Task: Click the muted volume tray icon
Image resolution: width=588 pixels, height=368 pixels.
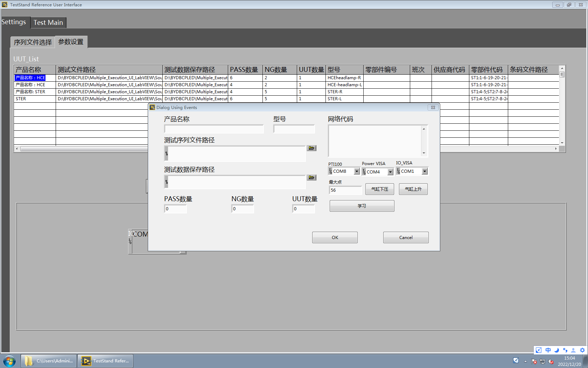Action: click(551, 361)
